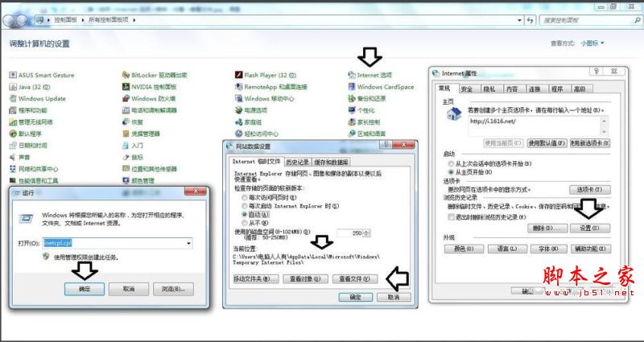The width and height of the screenshot is (644, 342).
Task: Open the 声音 speaker icon
Action: (x=13, y=157)
